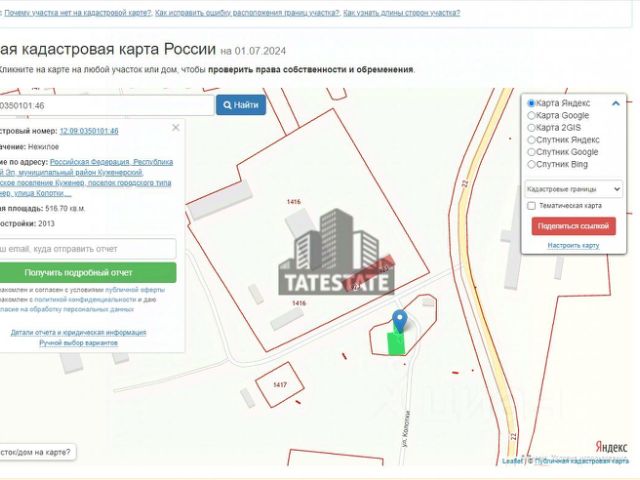
Task: Close the parcel info panel
Action: 176,128
